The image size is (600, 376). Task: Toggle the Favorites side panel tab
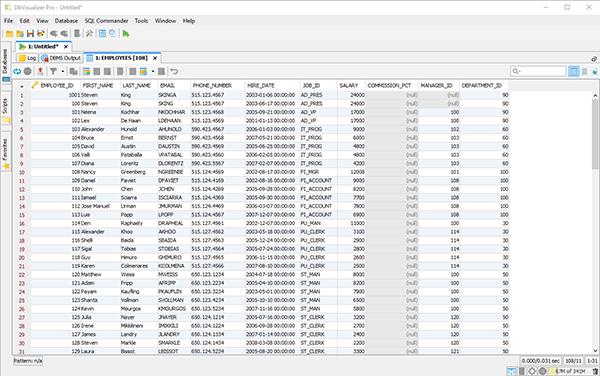click(x=5, y=153)
